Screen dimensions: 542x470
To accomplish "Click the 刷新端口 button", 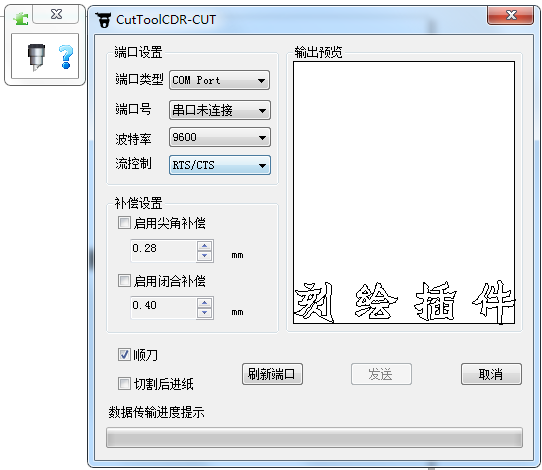I will tap(272, 374).
